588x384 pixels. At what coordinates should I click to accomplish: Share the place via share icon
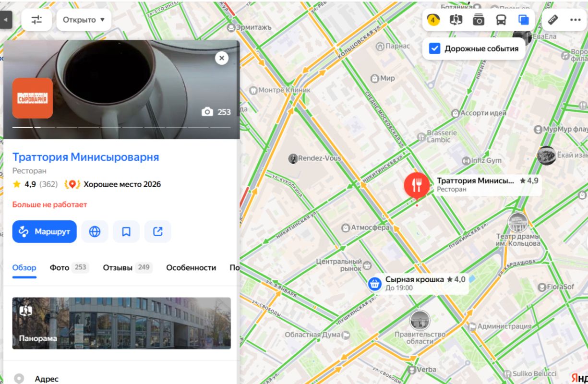pos(158,232)
